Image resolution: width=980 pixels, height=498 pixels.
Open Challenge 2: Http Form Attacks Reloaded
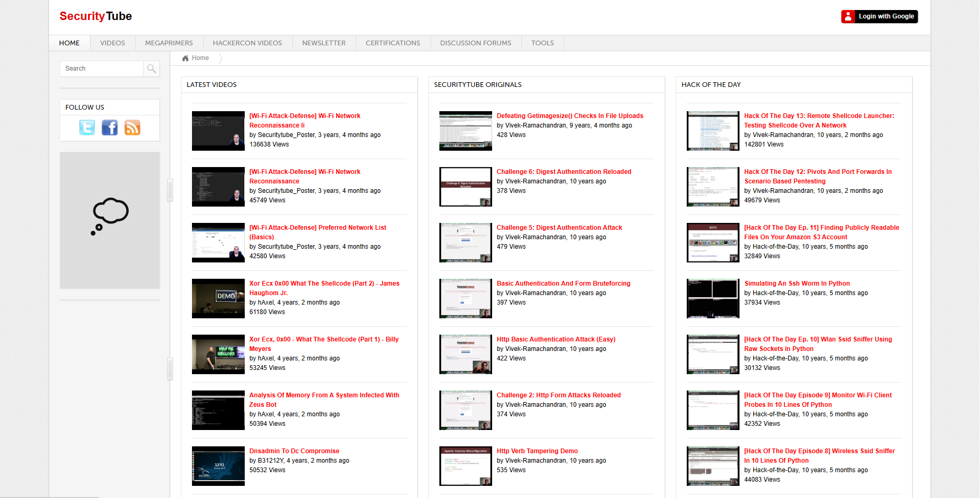[x=559, y=395]
